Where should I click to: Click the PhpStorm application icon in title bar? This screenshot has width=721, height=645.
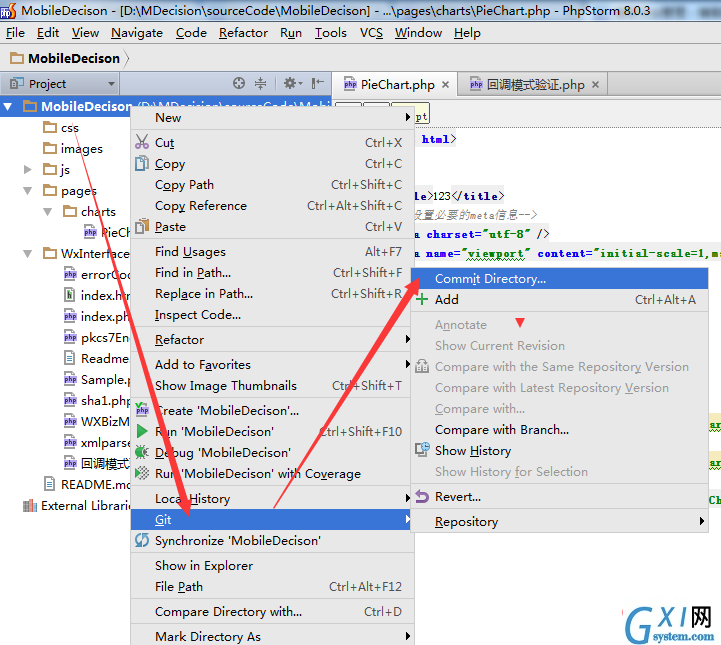8,11
